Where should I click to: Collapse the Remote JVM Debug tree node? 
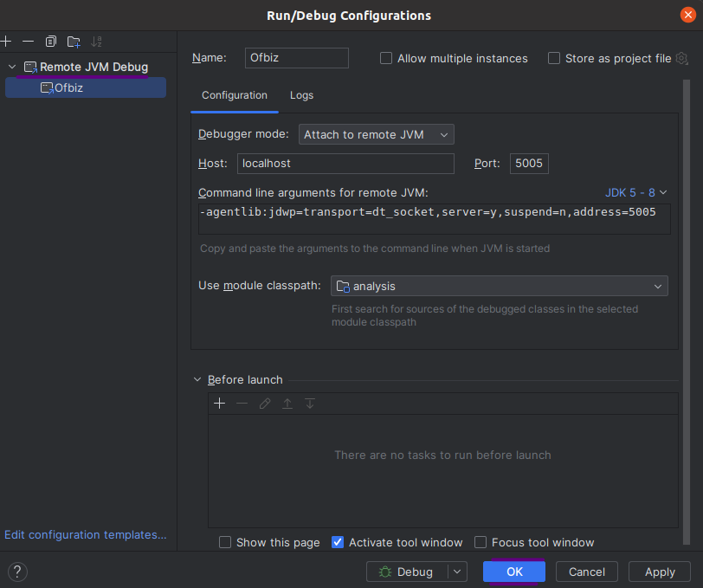(x=12, y=67)
